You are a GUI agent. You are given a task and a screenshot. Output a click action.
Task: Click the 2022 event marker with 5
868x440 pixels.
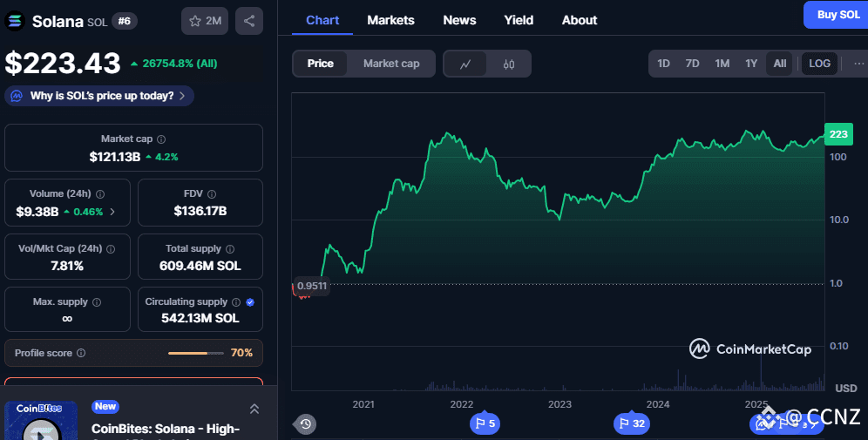pyautogui.click(x=485, y=424)
